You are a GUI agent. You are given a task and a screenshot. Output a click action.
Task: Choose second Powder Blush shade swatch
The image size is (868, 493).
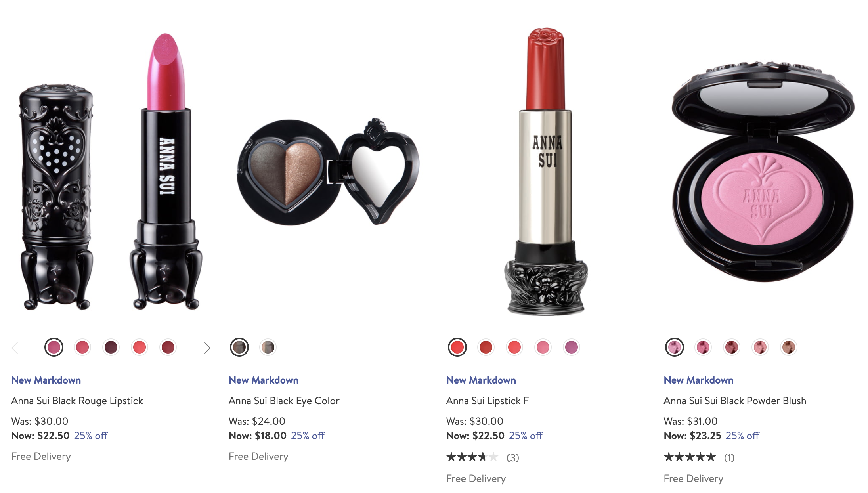click(x=703, y=348)
